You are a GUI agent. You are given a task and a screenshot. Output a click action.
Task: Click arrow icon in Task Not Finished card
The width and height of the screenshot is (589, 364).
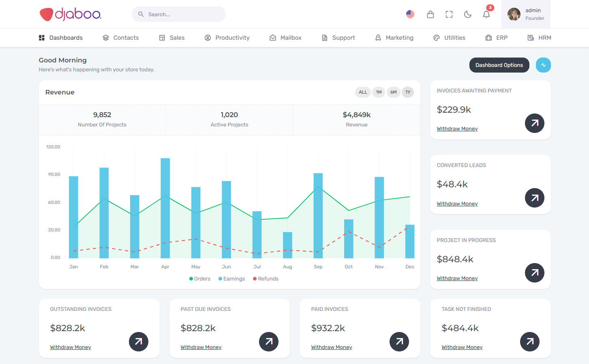530,342
